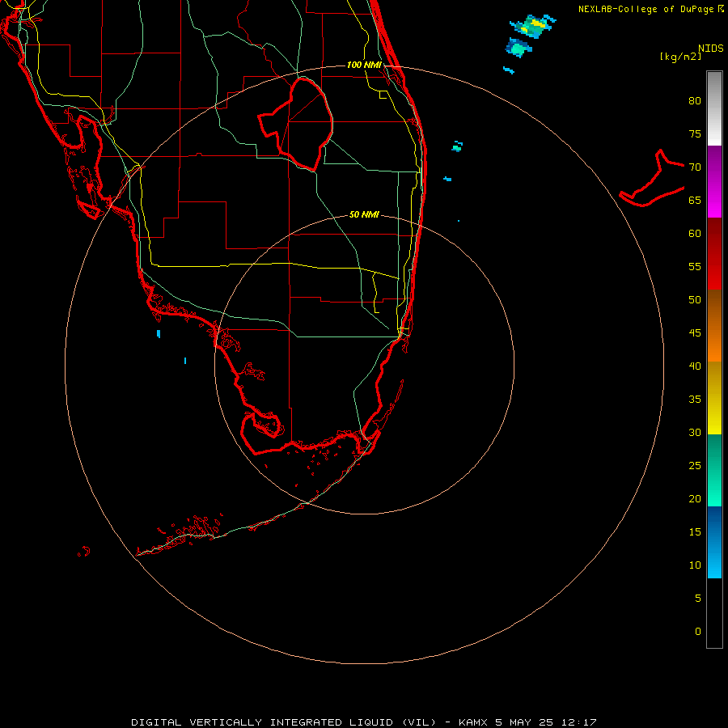728x728 pixels.
Task: Click the 20 value on the color scale
Action: [695, 499]
